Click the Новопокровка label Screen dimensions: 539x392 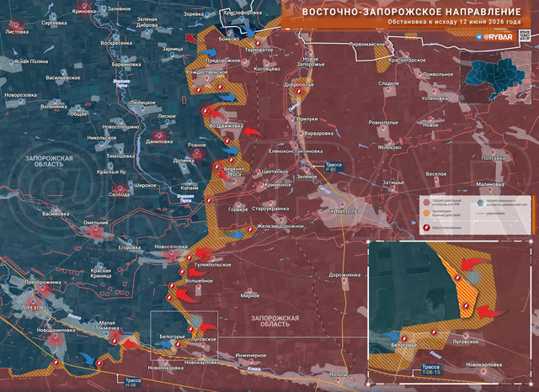(x=166, y=368)
